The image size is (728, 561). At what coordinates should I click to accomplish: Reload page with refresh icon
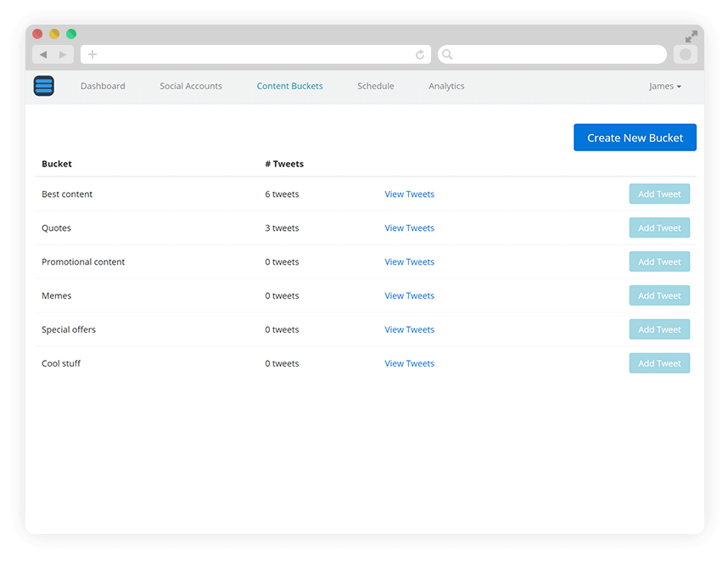coord(420,55)
